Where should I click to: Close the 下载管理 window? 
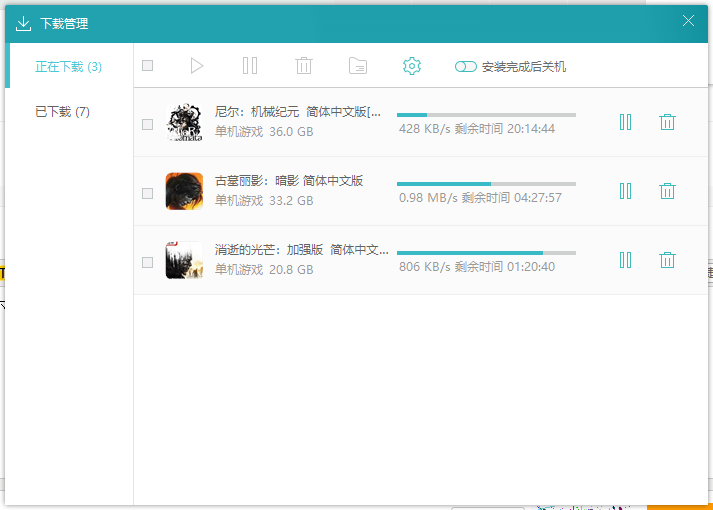coord(688,20)
